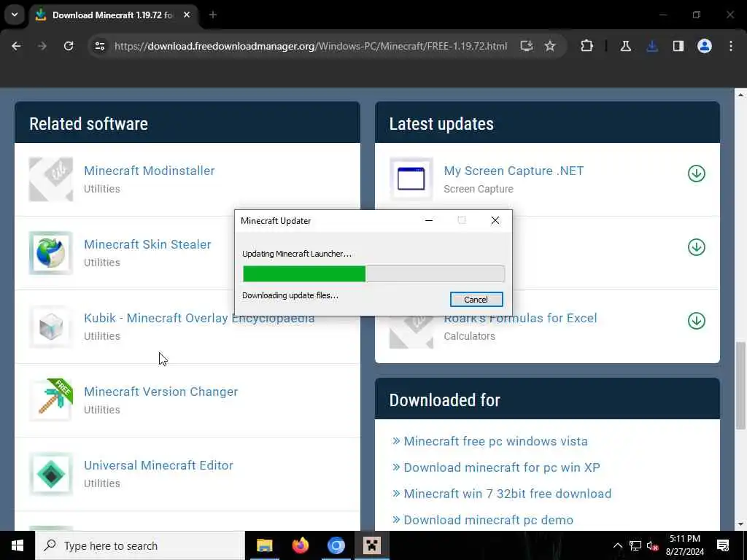Image resolution: width=747 pixels, height=560 pixels.
Task: Show browser downloads icon
Action: coord(651,46)
